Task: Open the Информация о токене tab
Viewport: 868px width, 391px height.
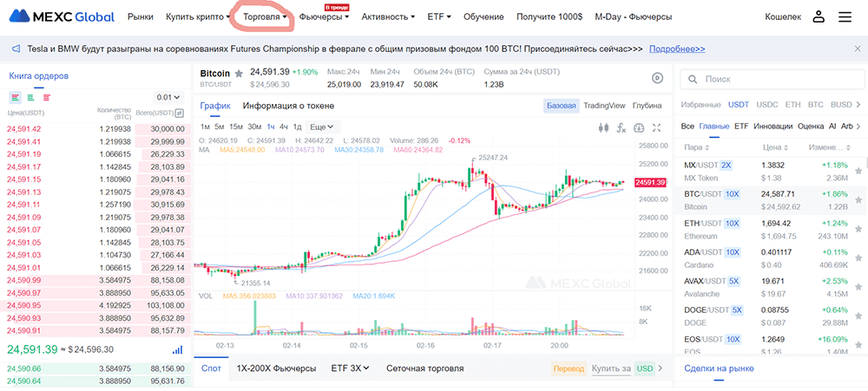Action: click(288, 106)
